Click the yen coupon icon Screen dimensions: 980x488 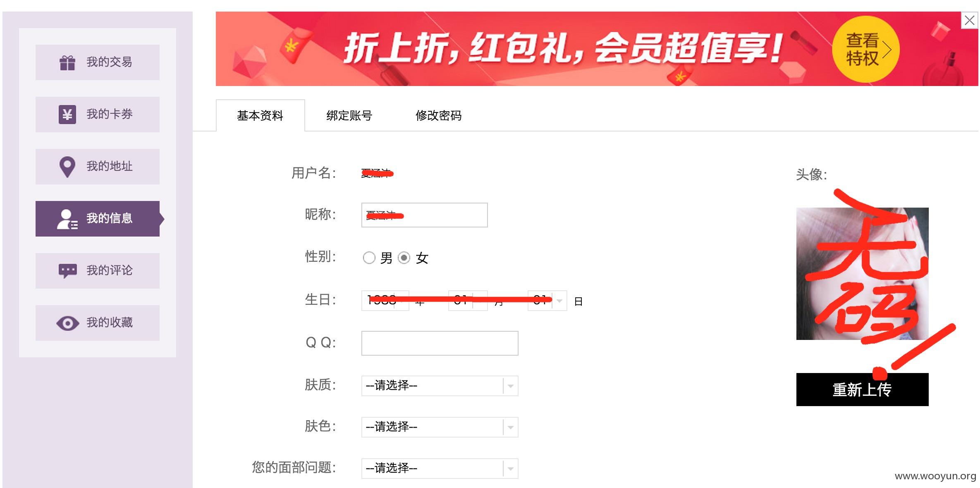click(x=67, y=115)
